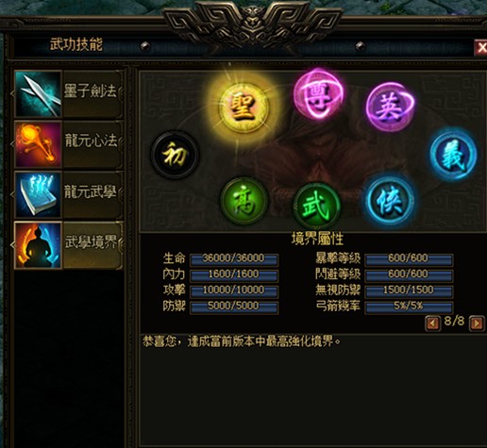Open the 墨子劍法 skill tab
This screenshot has height=448, width=487.
[69, 94]
